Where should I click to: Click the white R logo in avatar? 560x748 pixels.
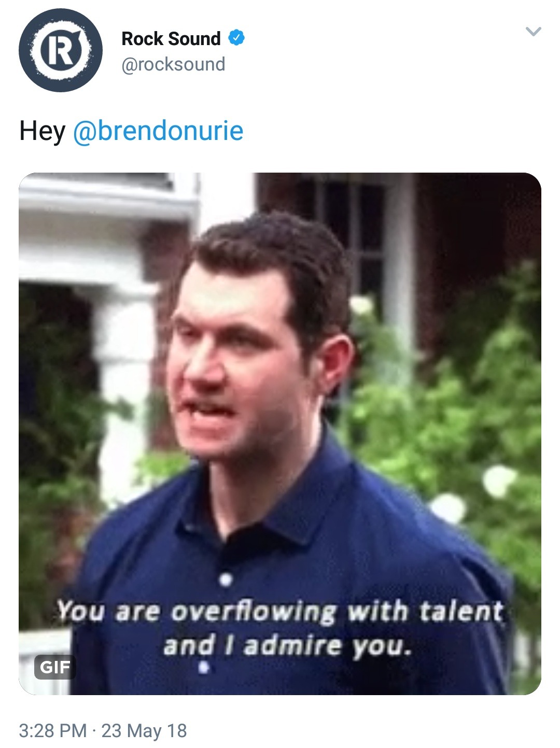click(x=62, y=50)
